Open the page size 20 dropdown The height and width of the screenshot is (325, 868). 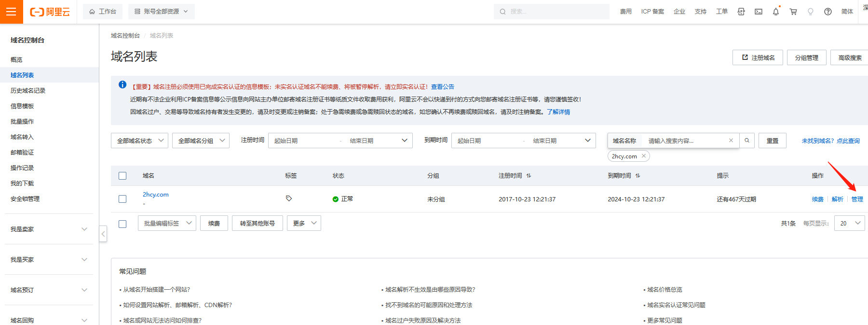tap(849, 223)
